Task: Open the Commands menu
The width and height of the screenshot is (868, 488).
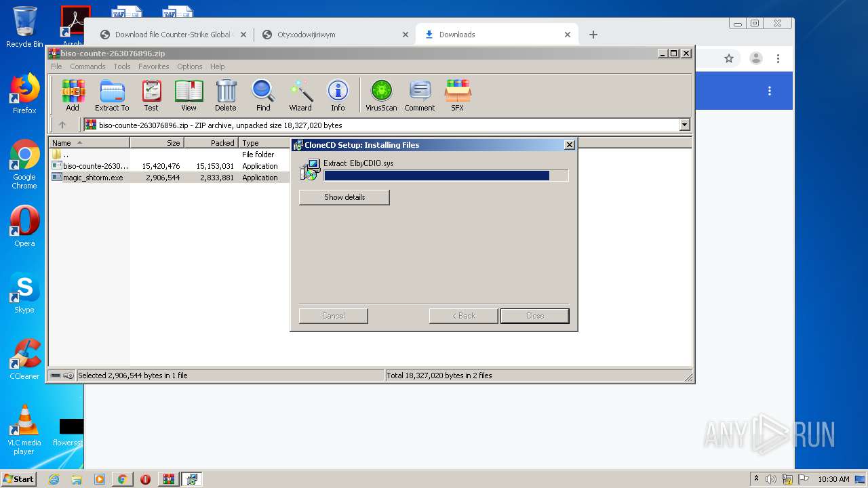Action: [87, 66]
